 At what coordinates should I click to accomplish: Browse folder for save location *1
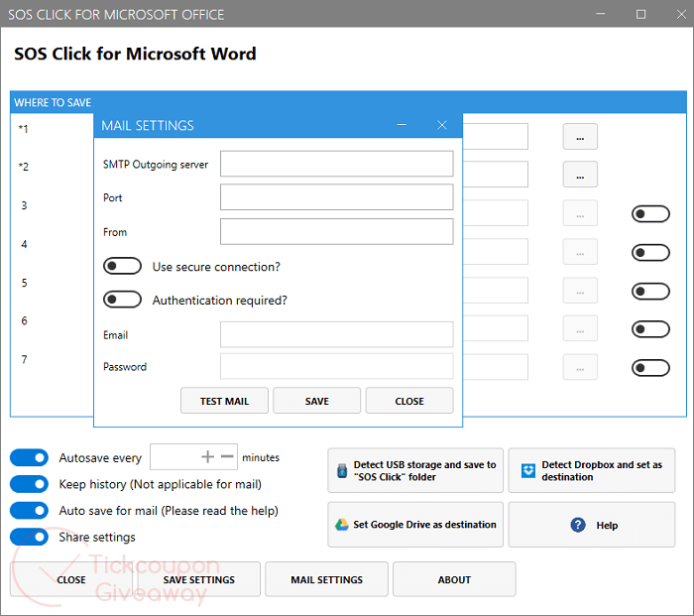(580, 137)
